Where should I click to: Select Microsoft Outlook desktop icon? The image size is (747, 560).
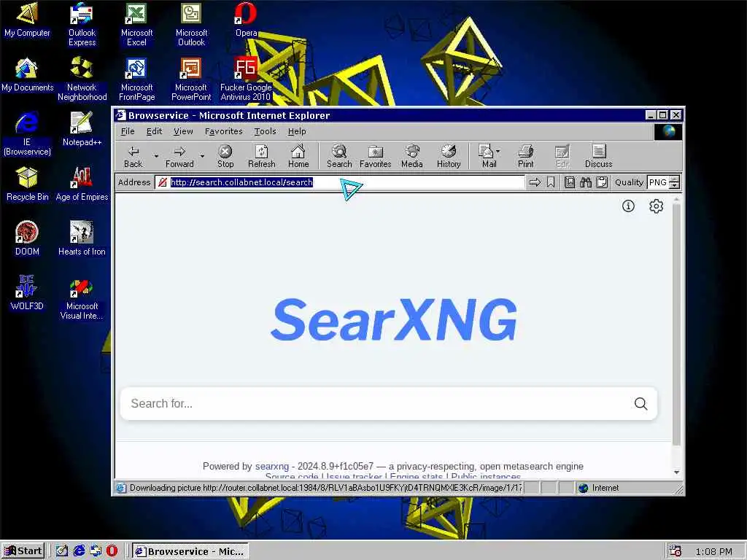pyautogui.click(x=192, y=24)
